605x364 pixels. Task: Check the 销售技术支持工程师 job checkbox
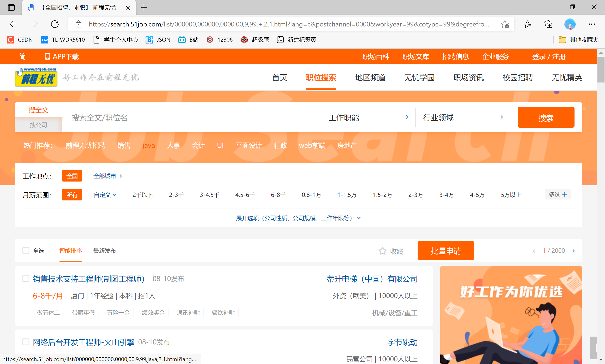(x=26, y=278)
